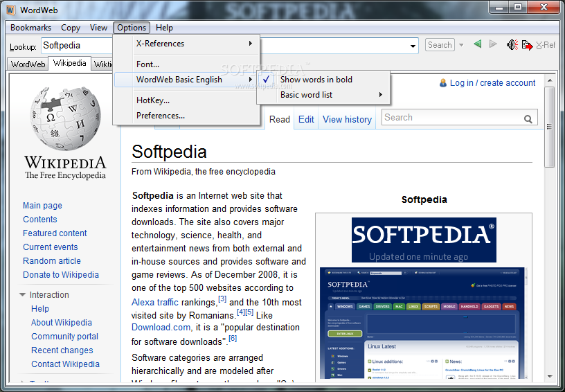Image resolution: width=565 pixels, height=392 pixels.
Task: Collapse the Interaction sidebar section
Action: pyautogui.click(x=22, y=295)
